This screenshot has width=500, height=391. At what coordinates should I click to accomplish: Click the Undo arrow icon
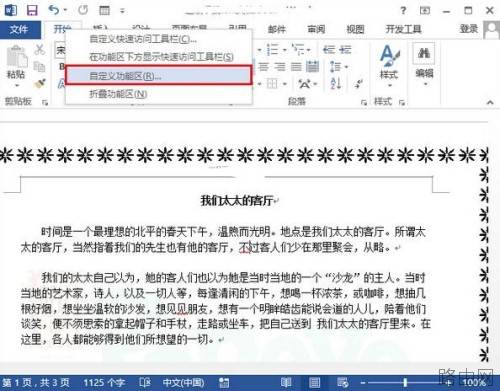tap(53, 10)
